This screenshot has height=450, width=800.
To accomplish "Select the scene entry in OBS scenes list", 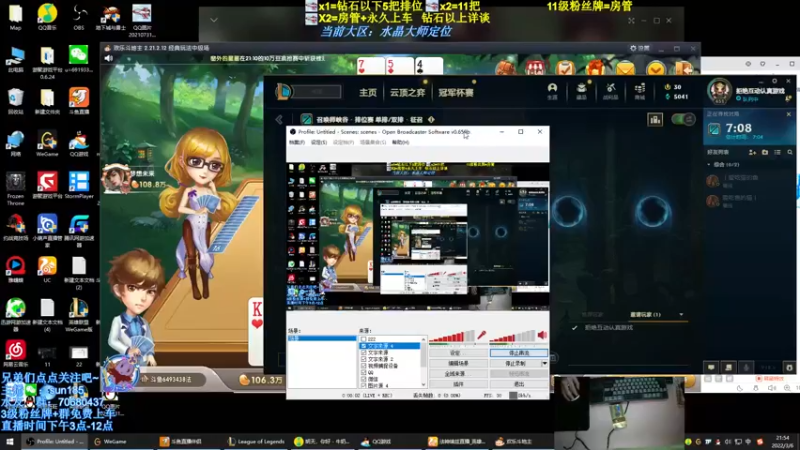I will pyautogui.click(x=322, y=339).
